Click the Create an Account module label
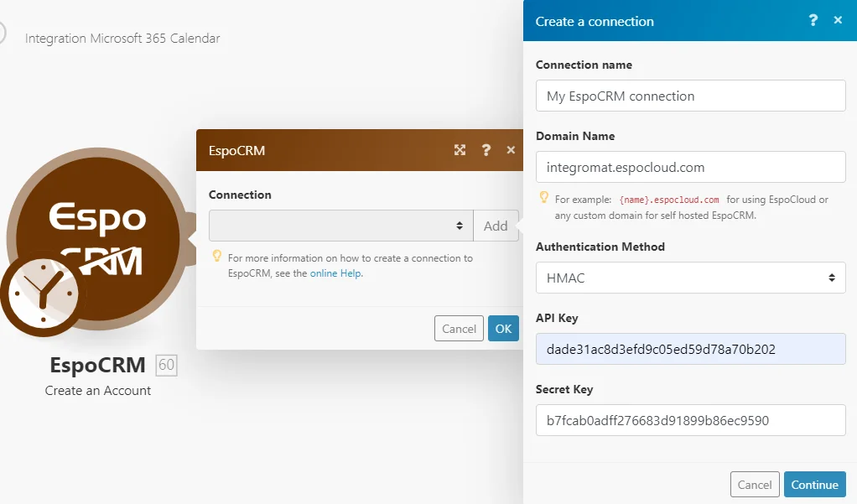Viewport: 857px width, 504px height. tap(98, 390)
